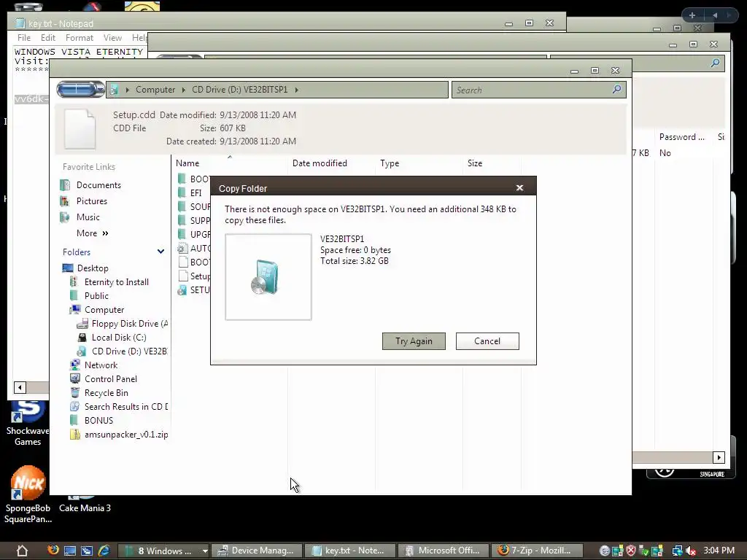Select Public folder in tree
The image size is (747, 560).
click(96, 296)
